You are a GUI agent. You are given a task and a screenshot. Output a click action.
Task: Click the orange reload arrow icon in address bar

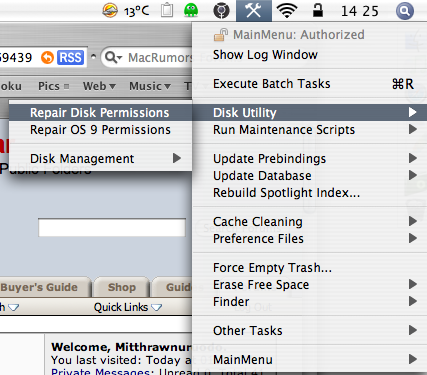click(47, 58)
